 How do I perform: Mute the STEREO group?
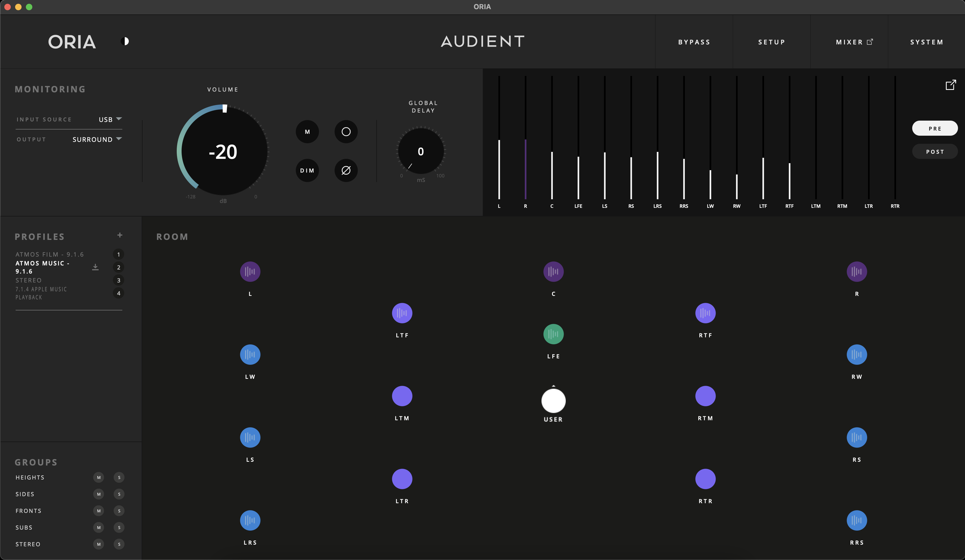99,544
